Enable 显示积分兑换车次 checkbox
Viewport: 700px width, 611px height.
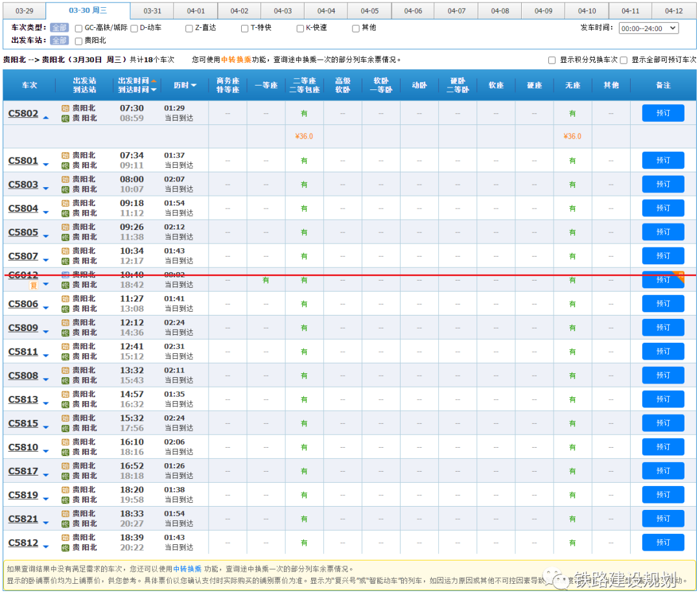[552, 60]
